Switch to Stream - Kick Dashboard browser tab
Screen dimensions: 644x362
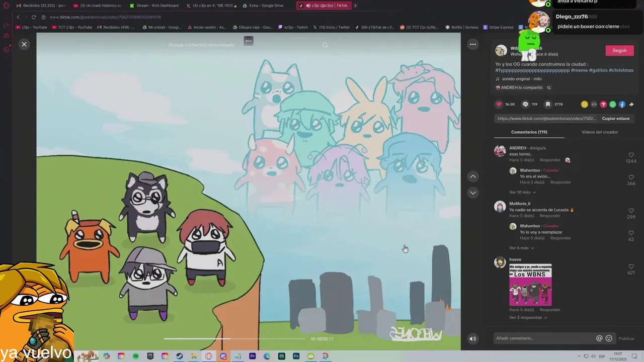[x=154, y=6]
